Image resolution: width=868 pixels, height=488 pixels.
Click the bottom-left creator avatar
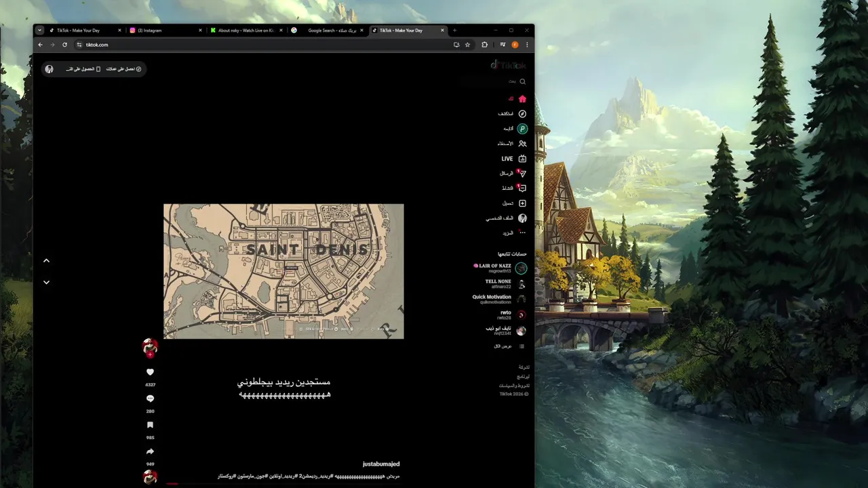point(150,477)
